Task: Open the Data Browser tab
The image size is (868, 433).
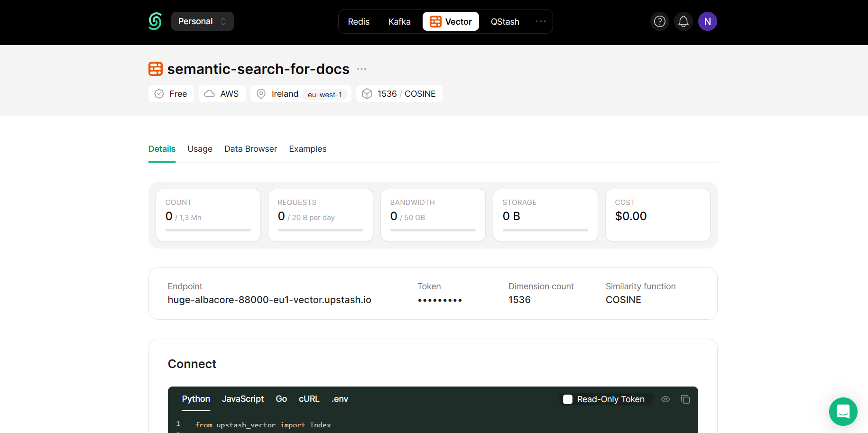Action: tap(250, 149)
